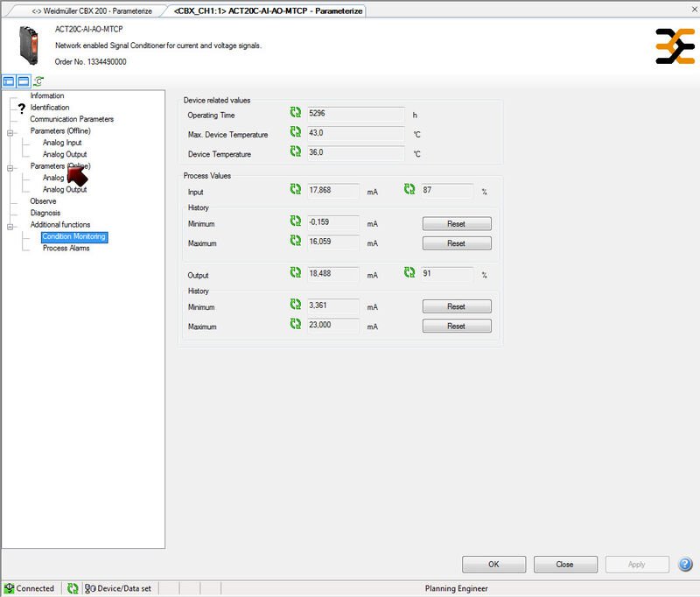Viewport: 700px width, 597px height.
Task: Click the Identification question mark icon
Action: [x=21, y=108]
